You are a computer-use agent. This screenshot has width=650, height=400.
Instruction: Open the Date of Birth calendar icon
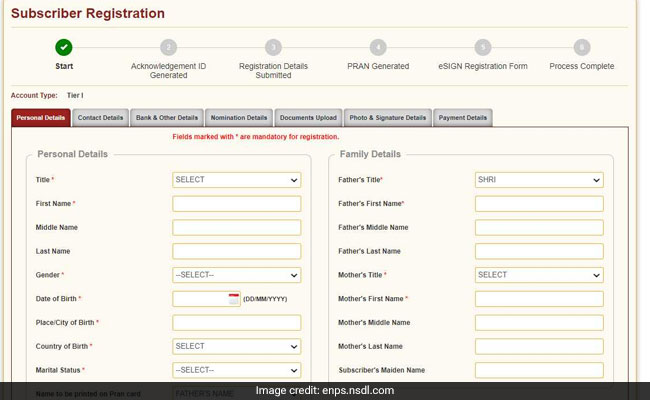tap(234, 299)
